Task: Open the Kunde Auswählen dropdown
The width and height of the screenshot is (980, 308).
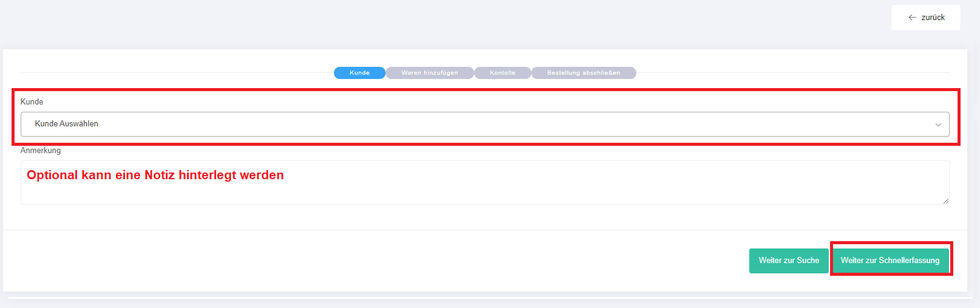Action: click(485, 124)
